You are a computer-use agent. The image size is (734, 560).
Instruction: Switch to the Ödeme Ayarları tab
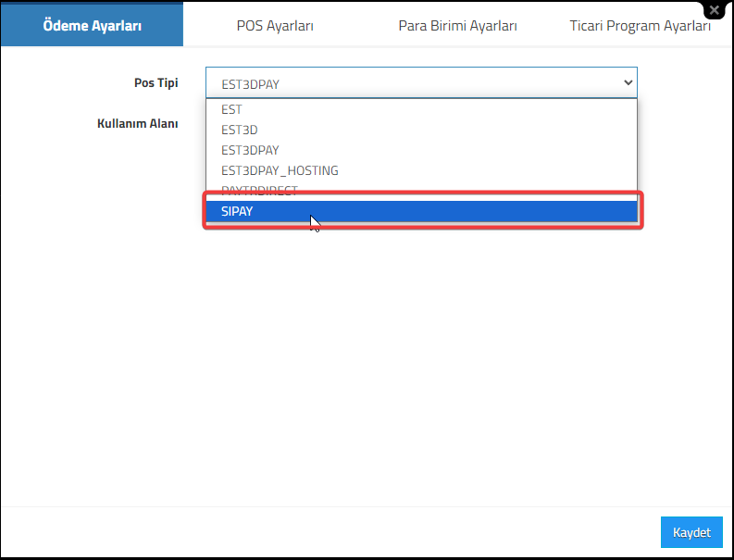point(92,25)
